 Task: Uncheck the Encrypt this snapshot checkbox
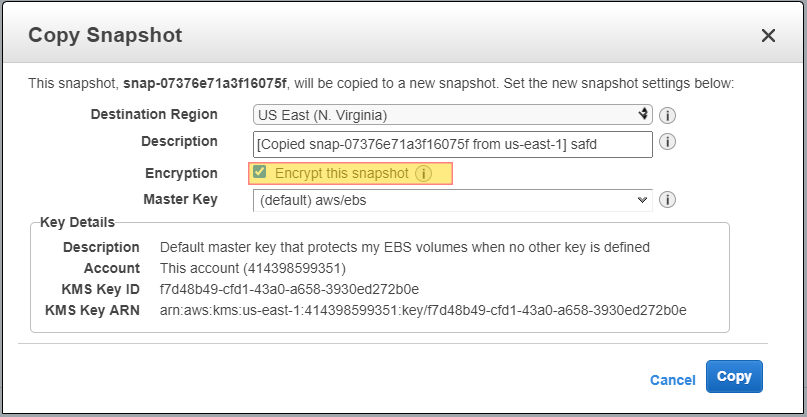(260, 172)
